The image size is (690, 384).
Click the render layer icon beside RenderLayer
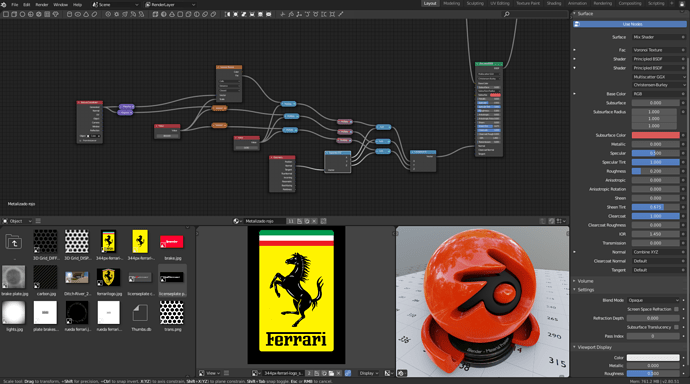[x=148, y=4]
